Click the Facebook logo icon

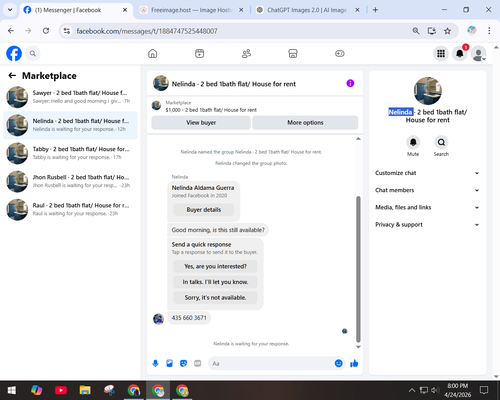pos(14,53)
